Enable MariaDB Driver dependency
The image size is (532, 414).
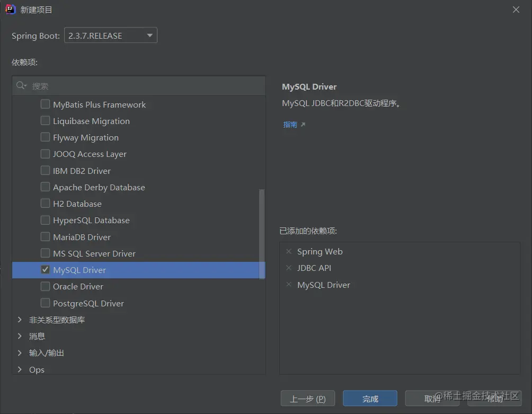pos(45,236)
